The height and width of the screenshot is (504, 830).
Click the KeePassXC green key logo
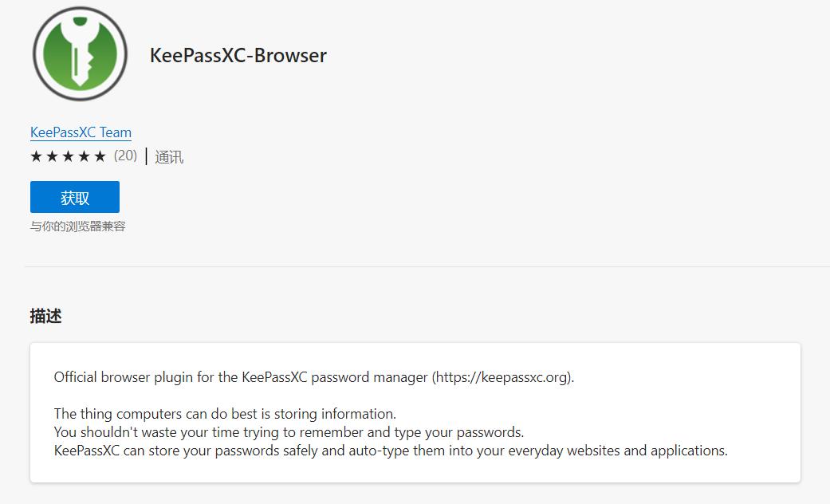click(x=80, y=54)
